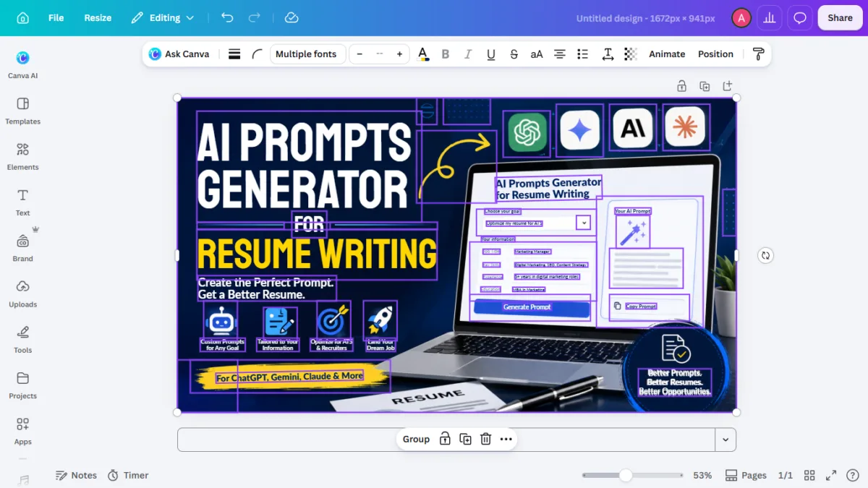Open the Templates panel

(x=23, y=111)
